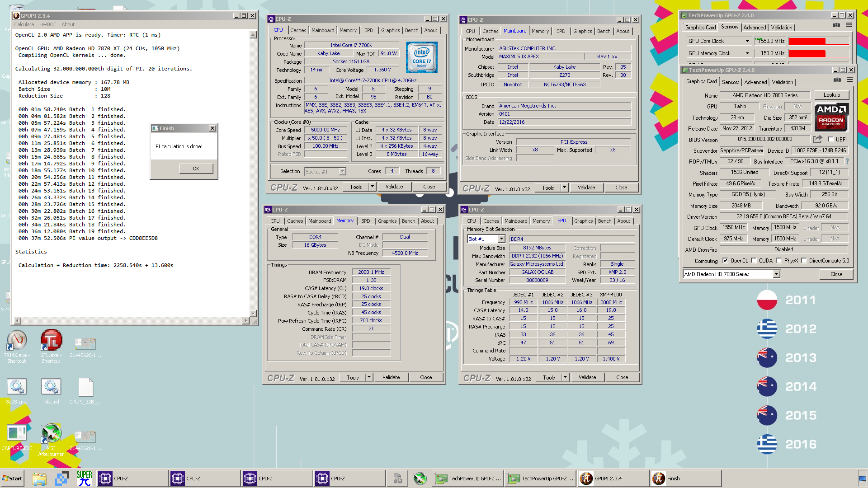
Task: Toggle the DirectCompute 5.0 checkbox
Action: click(804, 261)
